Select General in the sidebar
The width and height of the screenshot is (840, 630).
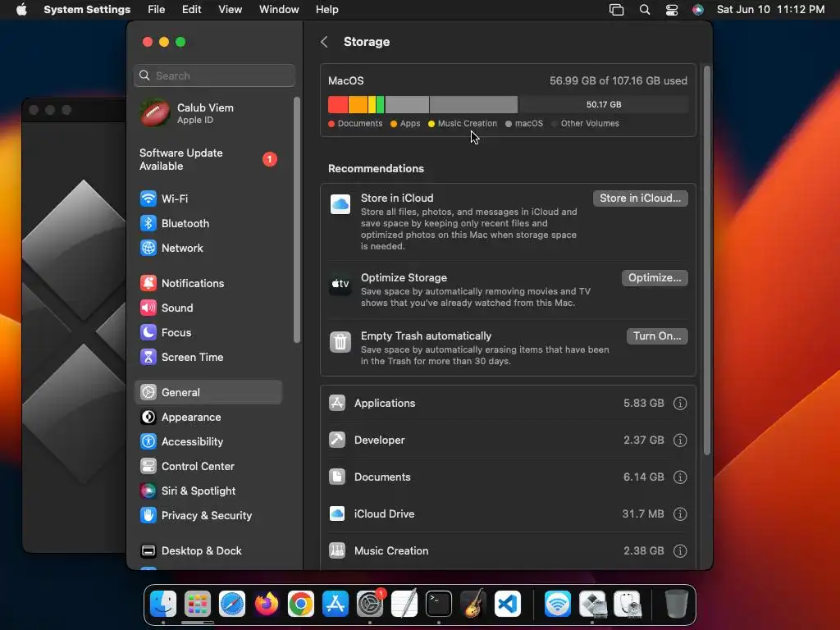pyautogui.click(x=208, y=392)
